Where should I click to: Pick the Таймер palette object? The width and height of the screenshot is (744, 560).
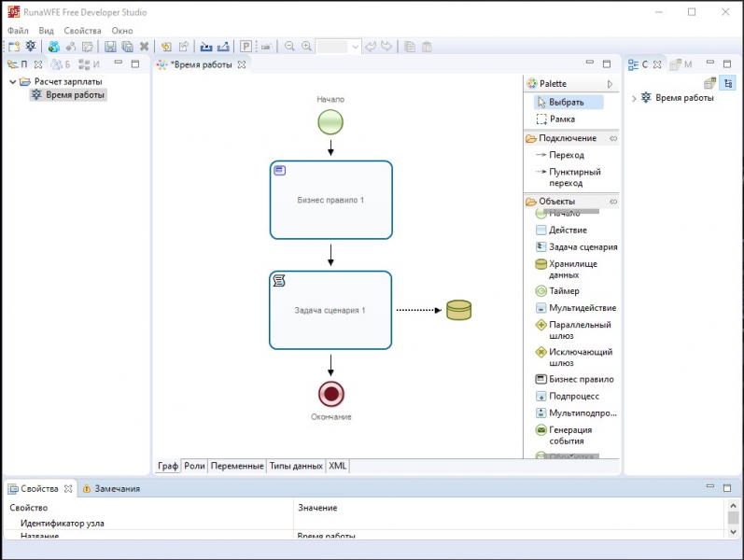point(557,291)
